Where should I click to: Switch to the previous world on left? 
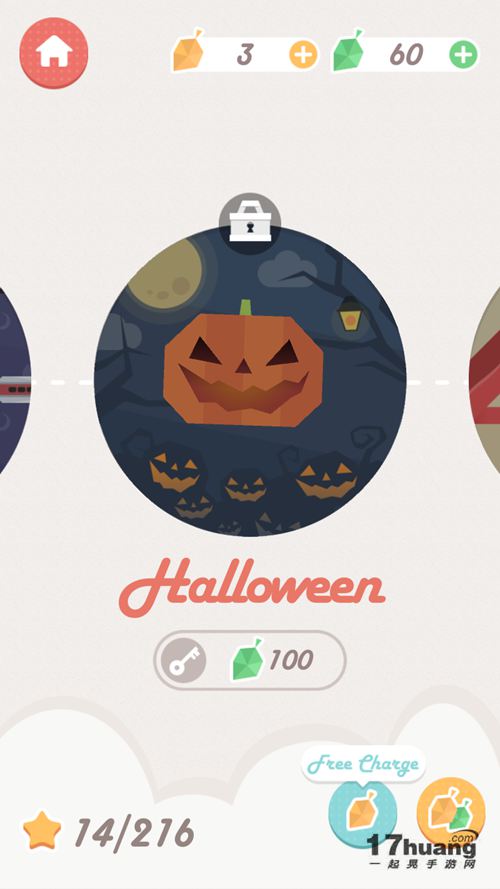[14, 382]
